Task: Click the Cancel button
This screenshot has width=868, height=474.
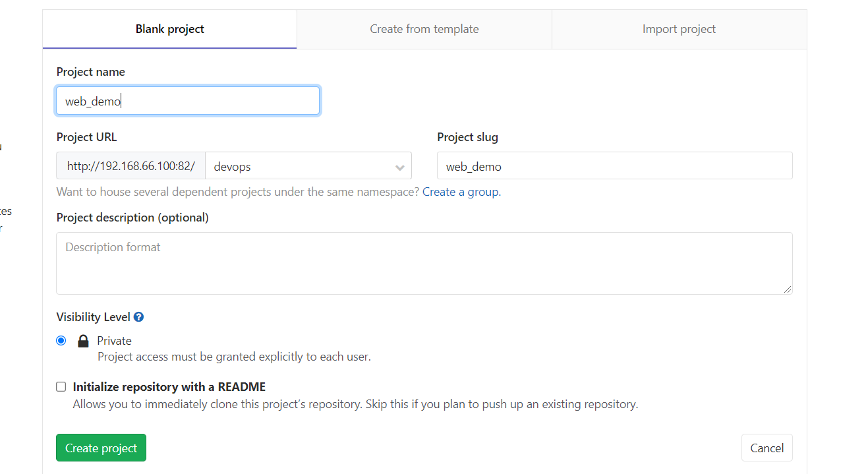Action: tap(767, 448)
